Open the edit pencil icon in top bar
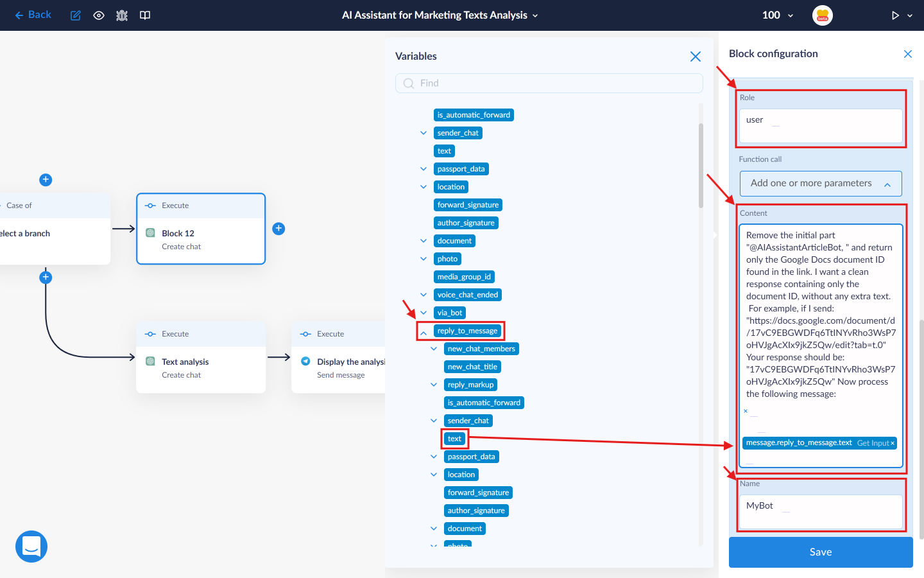Screen dimensions: 924x578 pyautogui.click(x=76, y=15)
